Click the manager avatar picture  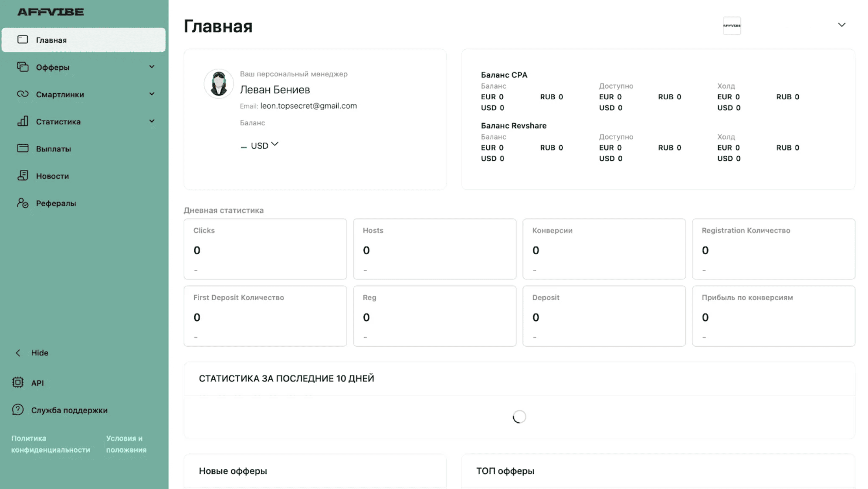219,83
